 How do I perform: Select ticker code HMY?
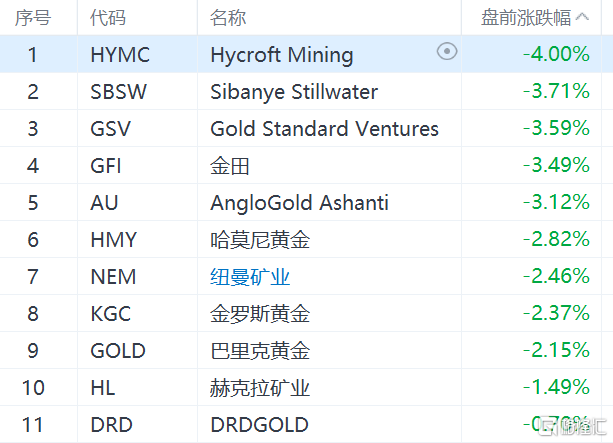[113, 240]
